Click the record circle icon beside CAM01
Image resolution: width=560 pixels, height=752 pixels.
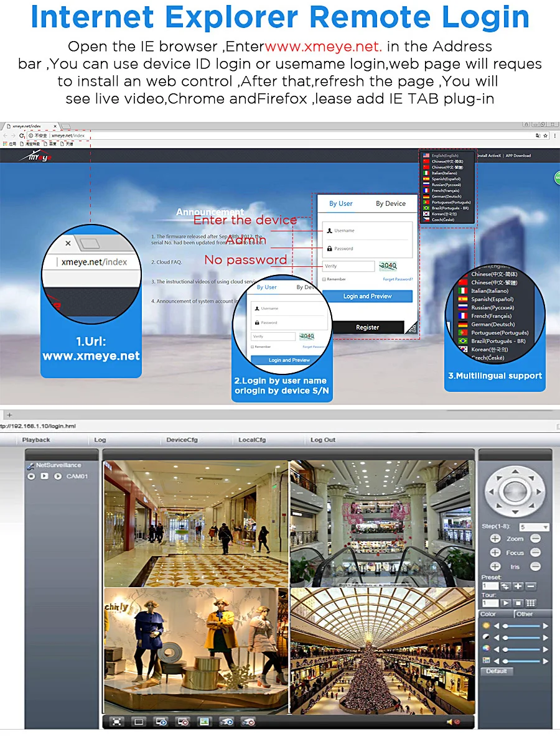(31, 476)
